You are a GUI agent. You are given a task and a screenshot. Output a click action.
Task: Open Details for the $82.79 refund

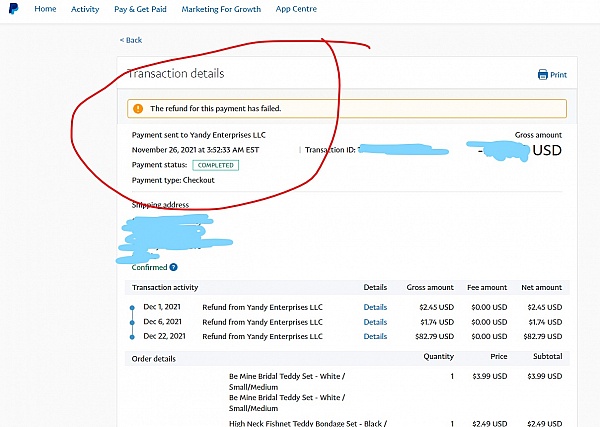pos(375,337)
